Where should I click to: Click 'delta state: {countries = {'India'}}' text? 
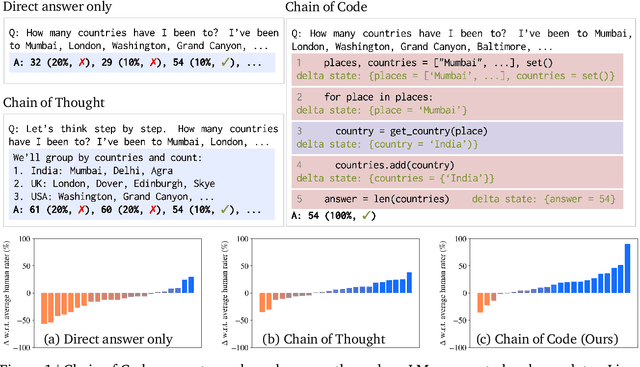395,178
